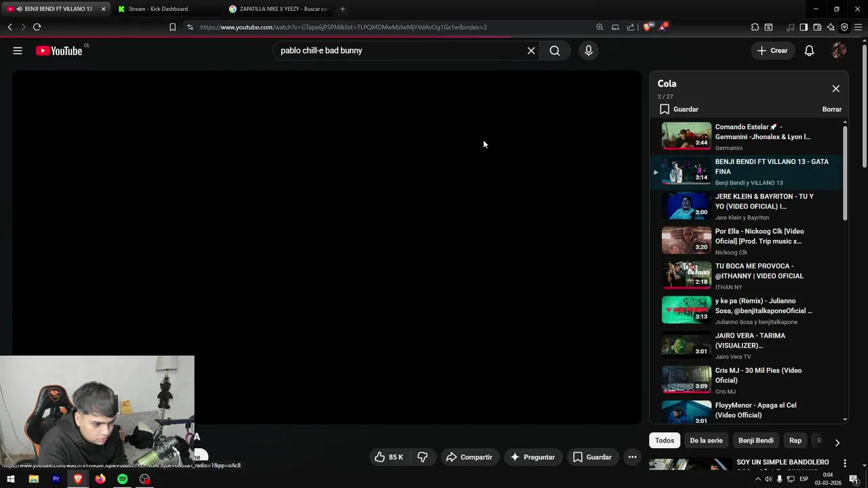Focus the YouTube search input field
The width and height of the screenshot is (868, 488).
click(x=400, y=51)
